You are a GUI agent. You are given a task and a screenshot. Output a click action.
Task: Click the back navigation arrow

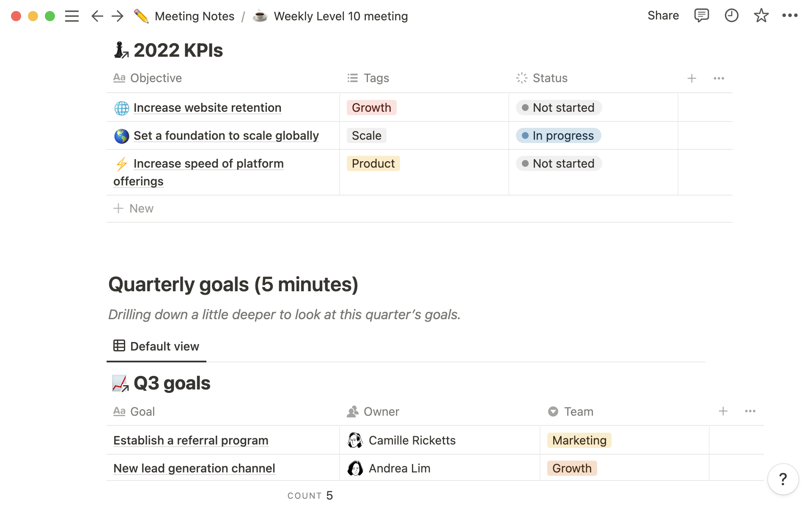[96, 16]
